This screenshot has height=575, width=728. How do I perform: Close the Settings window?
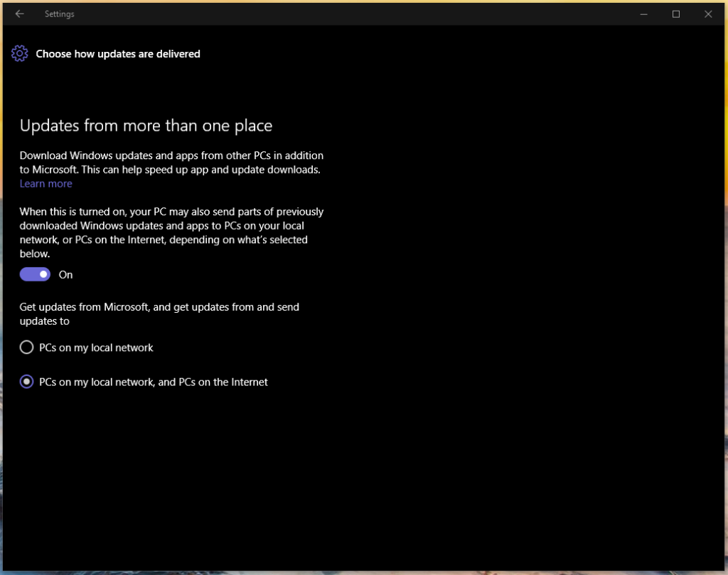(x=708, y=14)
